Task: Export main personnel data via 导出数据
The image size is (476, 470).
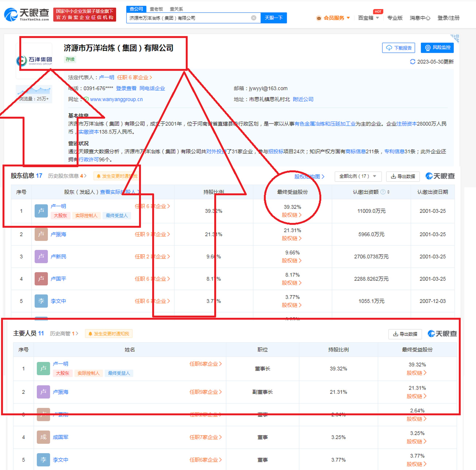Action: pyautogui.click(x=405, y=334)
